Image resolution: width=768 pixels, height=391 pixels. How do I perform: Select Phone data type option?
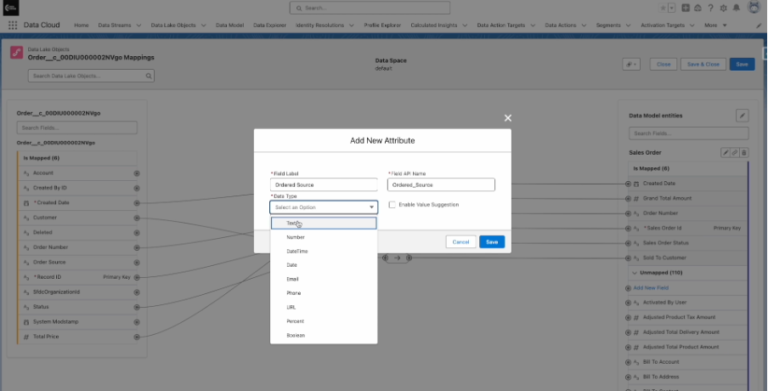(x=324, y=293)
